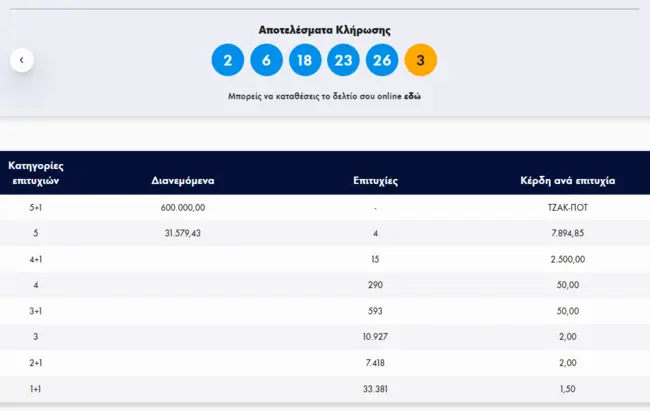Click the 600.000,00 distributed amount cell
This screenshot has height=411, width=650.
point(183,207)
